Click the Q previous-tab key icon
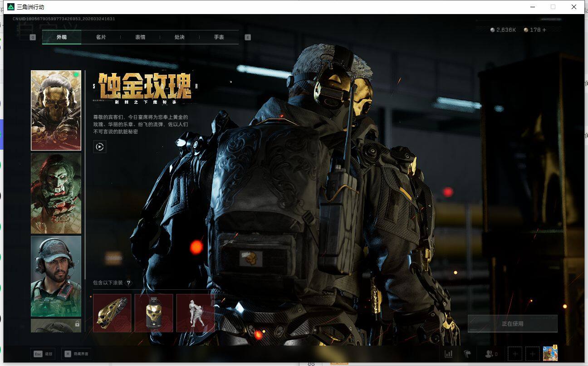 pos(33,37)
